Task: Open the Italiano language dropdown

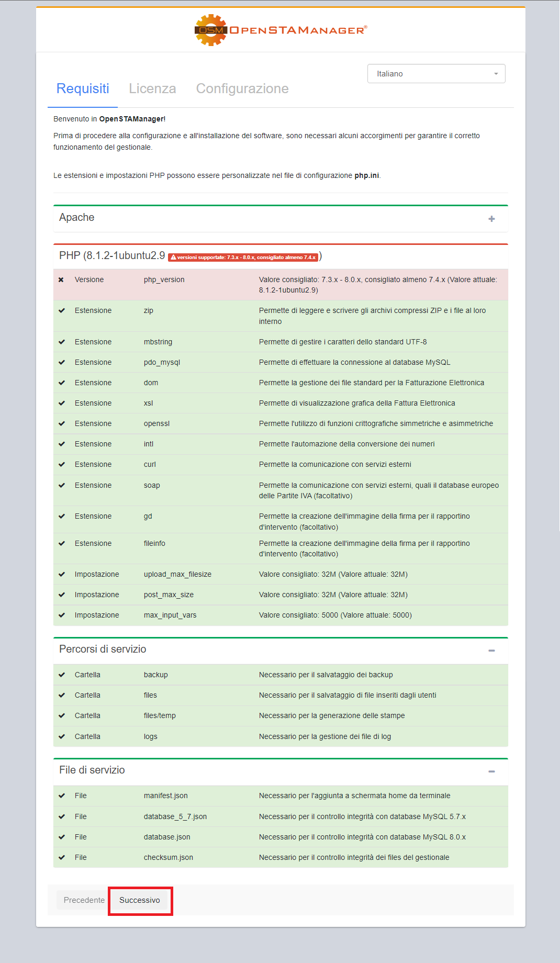Action: click(436, 74)
